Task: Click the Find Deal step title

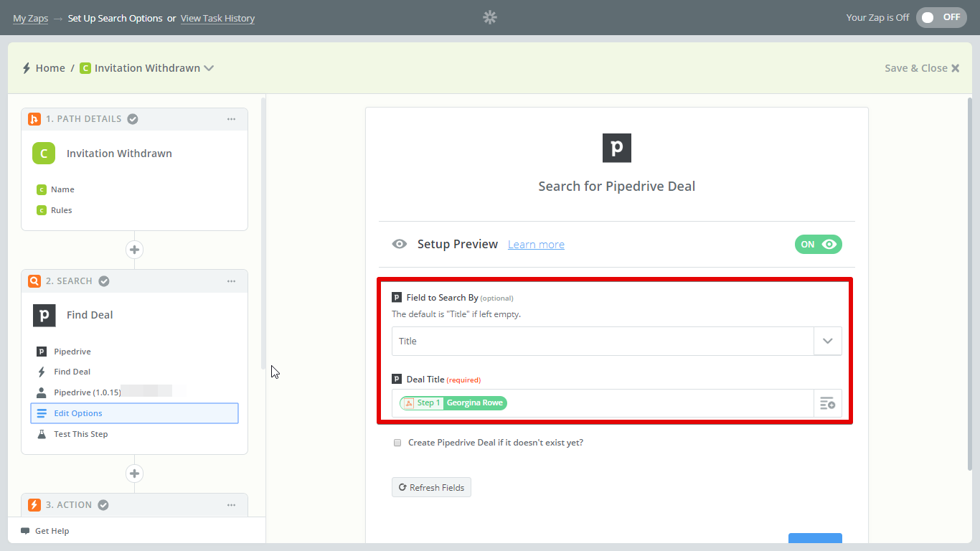Action: pyautogui.click(x=90, y=315)
